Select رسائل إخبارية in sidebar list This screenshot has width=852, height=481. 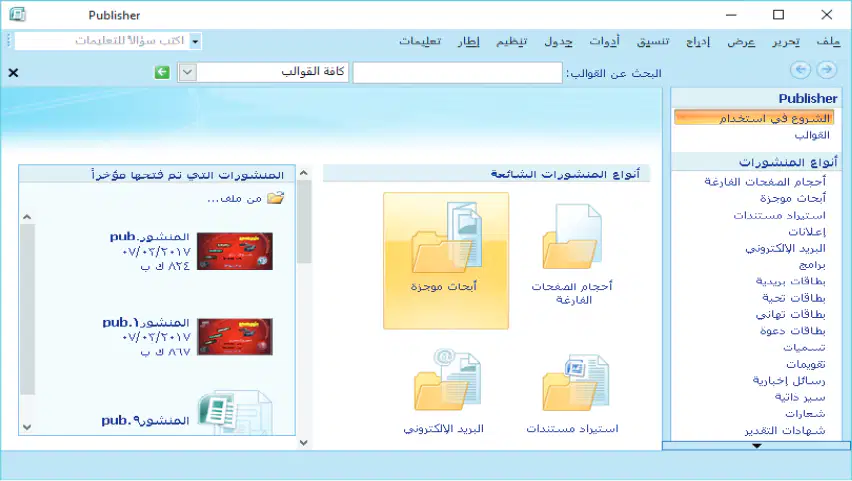[x=789, y=380]
